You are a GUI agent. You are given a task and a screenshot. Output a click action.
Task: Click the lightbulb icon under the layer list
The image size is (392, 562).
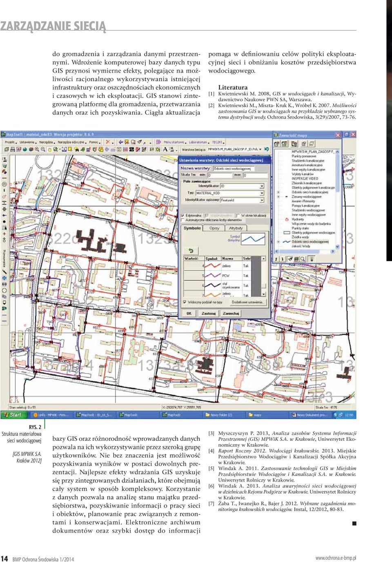[x=312, y=259]
